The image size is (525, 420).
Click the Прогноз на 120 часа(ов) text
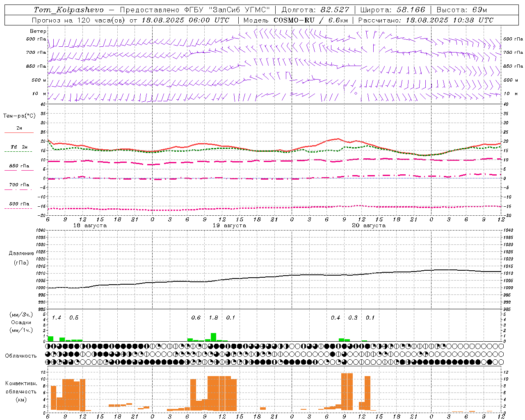79,20
